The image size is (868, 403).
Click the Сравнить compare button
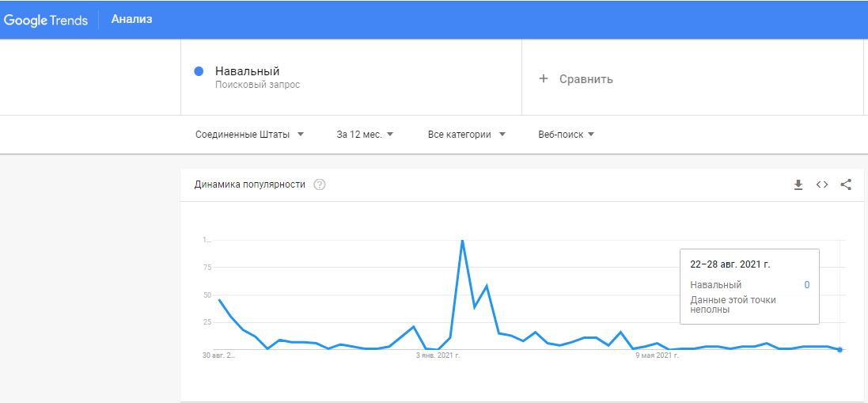(576, 78)
